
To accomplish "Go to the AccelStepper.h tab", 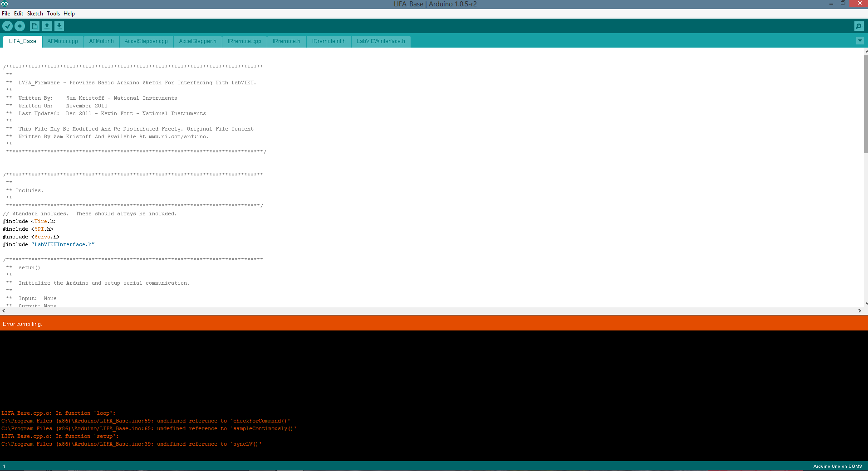I will pyautogui.click(x=198, y=41).
